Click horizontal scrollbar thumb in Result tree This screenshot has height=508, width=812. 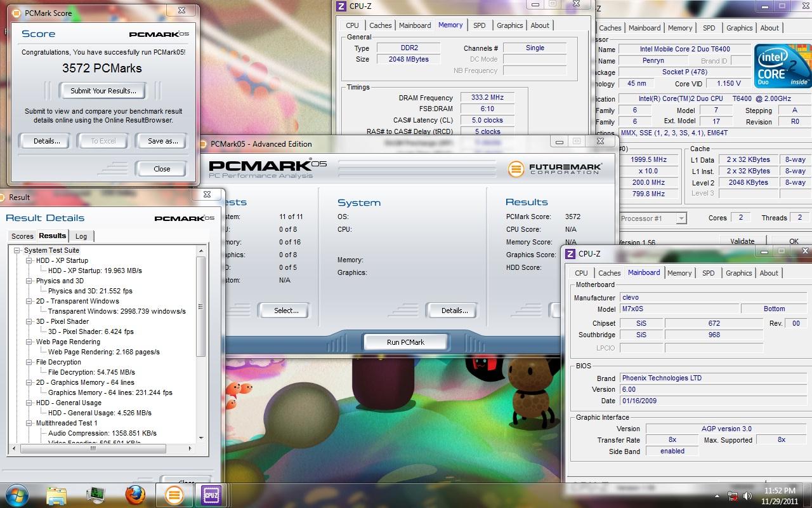point(93,448)
